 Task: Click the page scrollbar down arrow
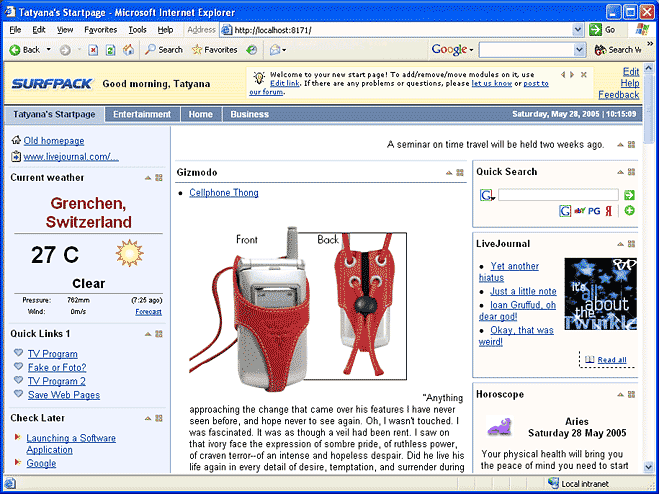(x=648, y=466)
